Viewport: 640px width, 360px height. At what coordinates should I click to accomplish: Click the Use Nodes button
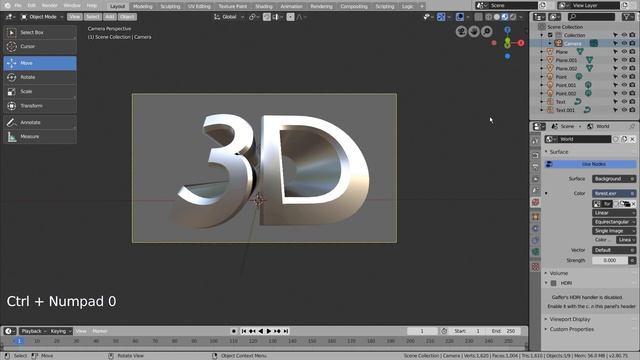(x=591, y=164)
